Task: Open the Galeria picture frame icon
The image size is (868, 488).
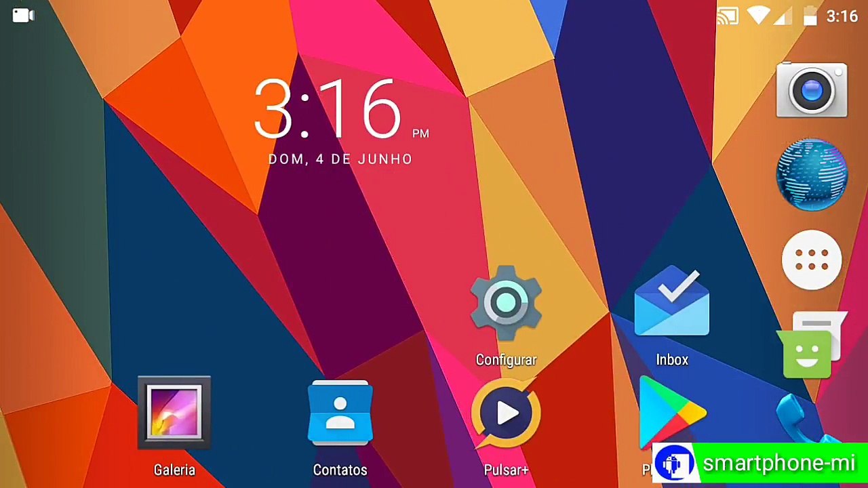Action: pos(174,413)
